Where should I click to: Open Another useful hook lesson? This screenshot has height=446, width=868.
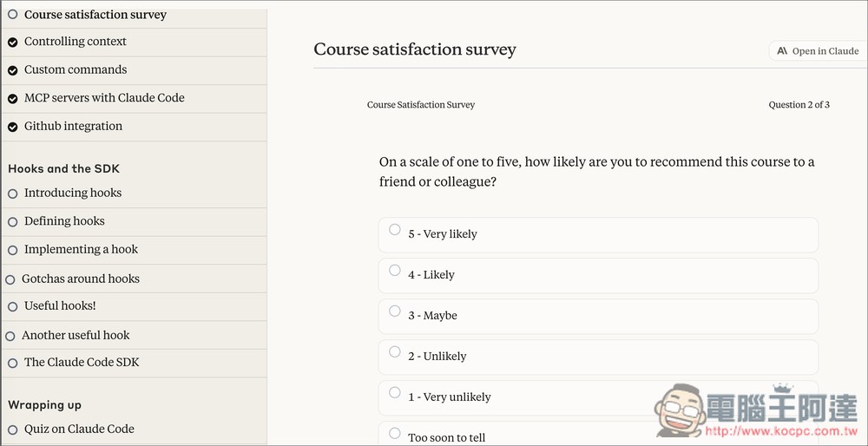[x=76, y=335]
